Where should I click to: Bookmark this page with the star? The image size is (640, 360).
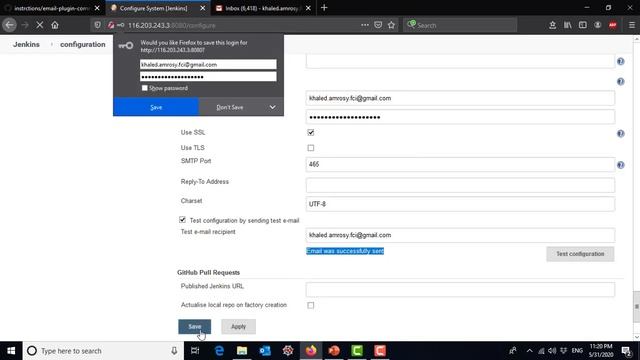[x=391, y=25]
